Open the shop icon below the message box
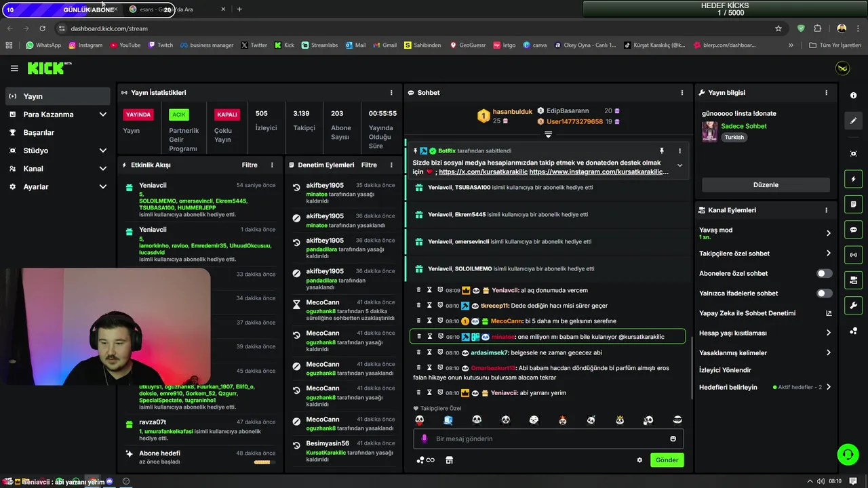Screen dimensions: 868x488 [x=449, y=460]
